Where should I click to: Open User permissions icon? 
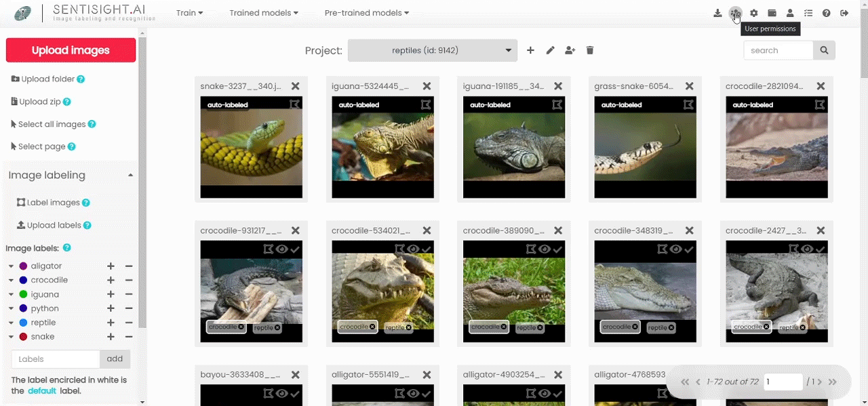pos(736,13)
